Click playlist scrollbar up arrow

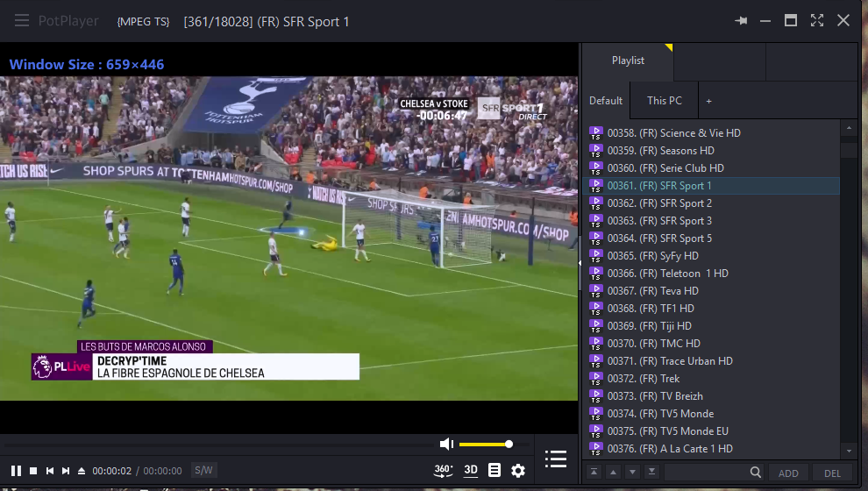click(x=850, y=128)
